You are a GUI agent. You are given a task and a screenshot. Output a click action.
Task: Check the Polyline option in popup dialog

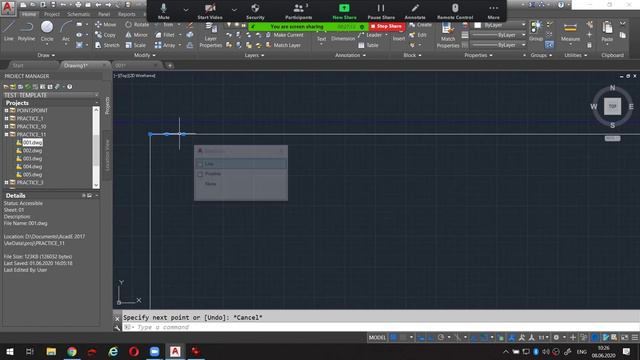[x=200, y=174]
